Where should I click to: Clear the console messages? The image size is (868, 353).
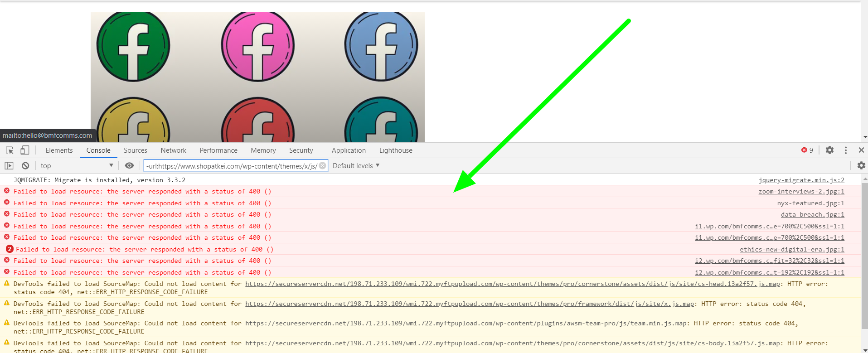coord(25,166)
